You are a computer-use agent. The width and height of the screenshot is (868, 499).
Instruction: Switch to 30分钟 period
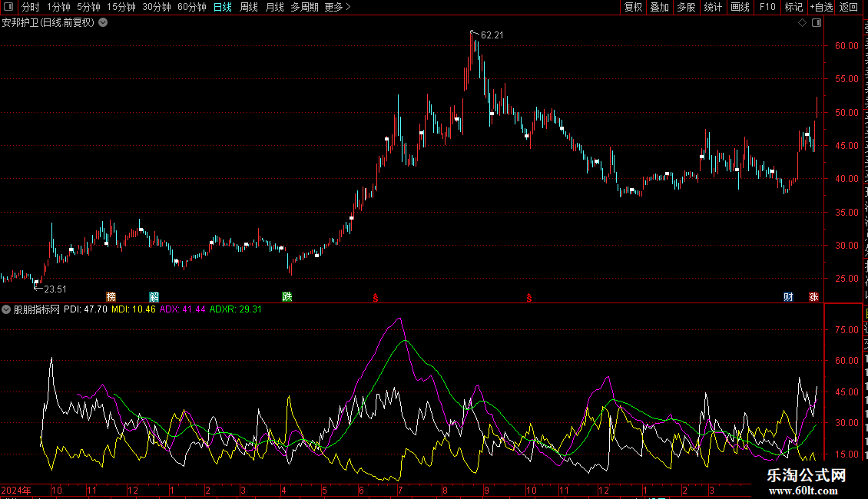point(156,7)
